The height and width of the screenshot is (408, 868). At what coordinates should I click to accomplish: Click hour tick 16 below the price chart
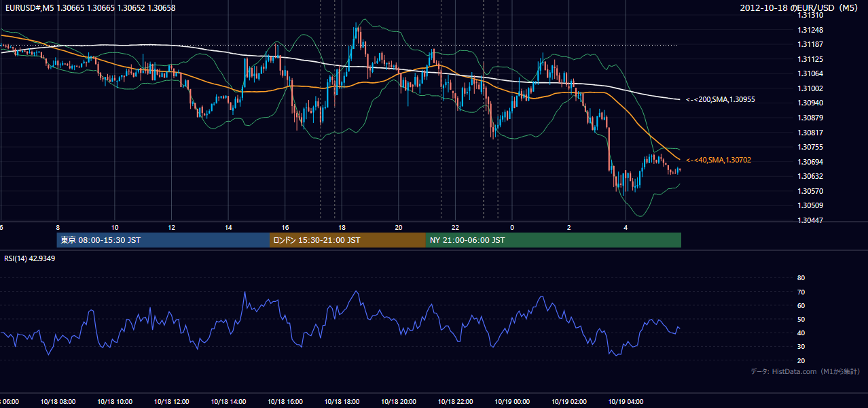click(285, 227)
